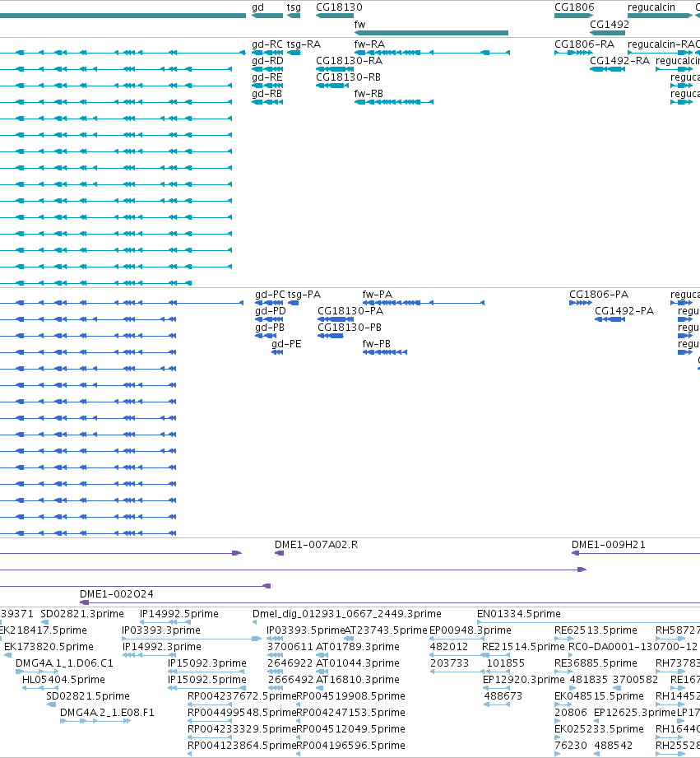Click the DMG4A.2_1.E08.F1 label
Viewport: 700px width, 758px height.
coord(107,713)
